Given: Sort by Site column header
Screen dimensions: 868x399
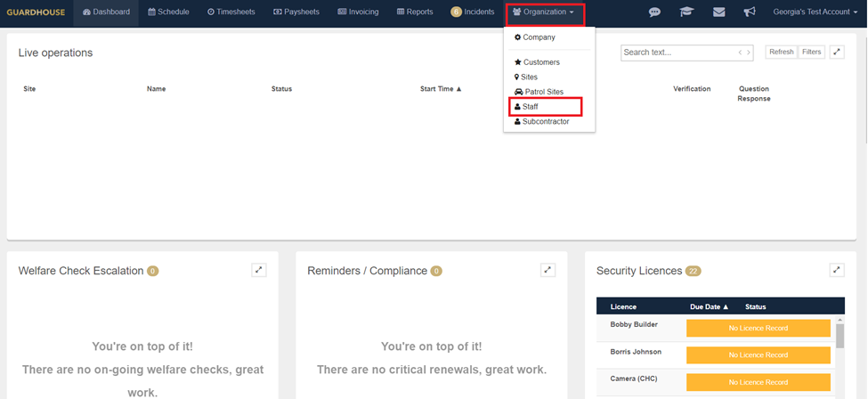Looking at the screenshot, I should click(29, 89).
